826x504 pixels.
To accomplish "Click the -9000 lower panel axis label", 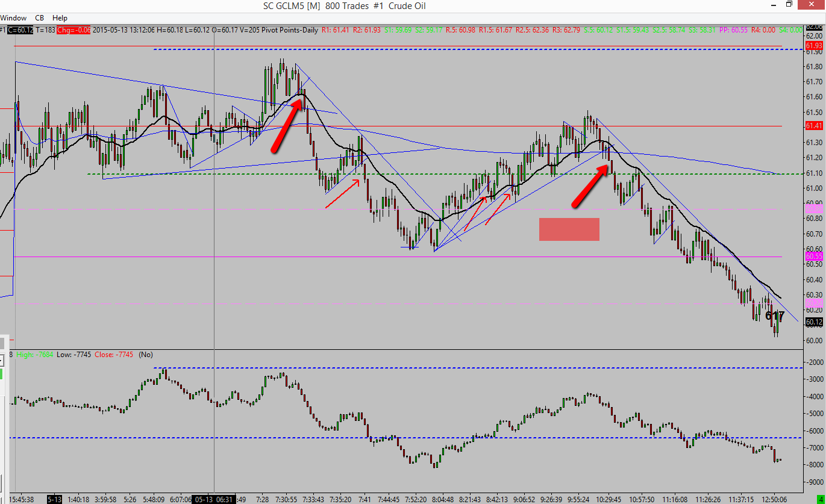I will (x=814, y=482).
